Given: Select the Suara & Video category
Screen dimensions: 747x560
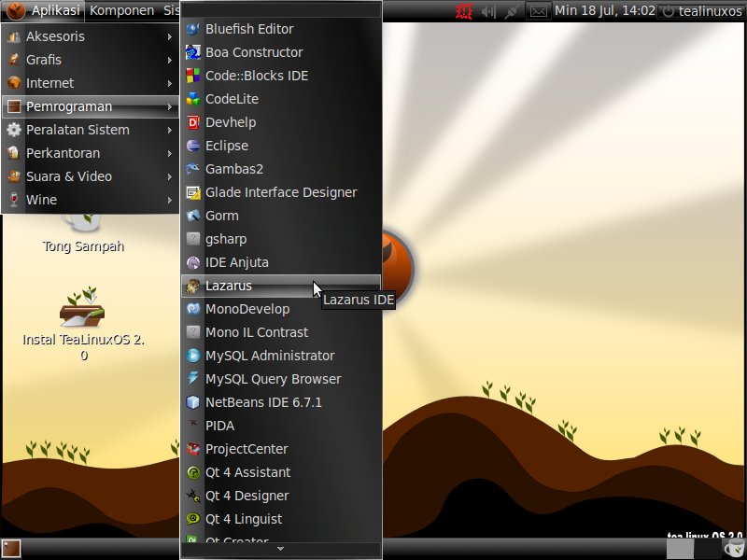Looking at the screenshot, I should tap(91, 176).
